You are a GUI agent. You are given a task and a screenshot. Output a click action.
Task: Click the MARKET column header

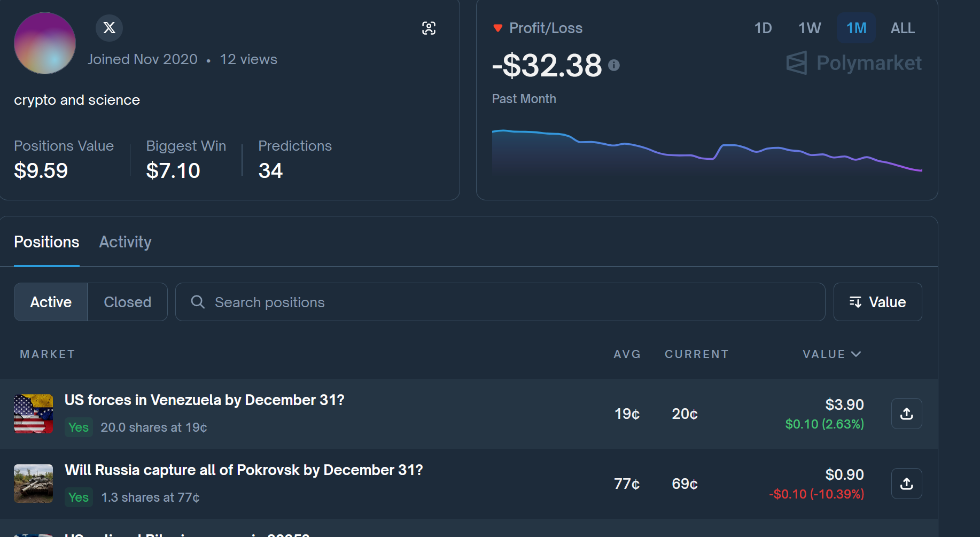click(48, 354)
